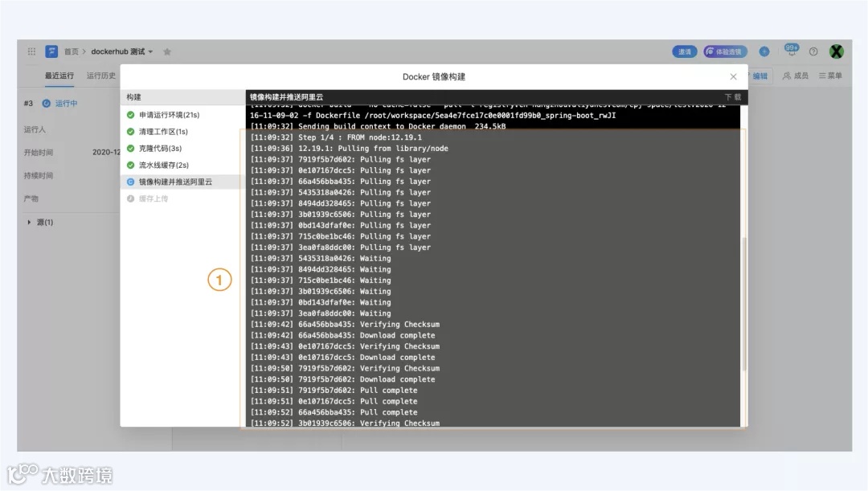Click running spinner icon beside 镜像构建并推送阿里云
Image resolution: width=868 pixels, height=491 pixels.
pos(131,182)
